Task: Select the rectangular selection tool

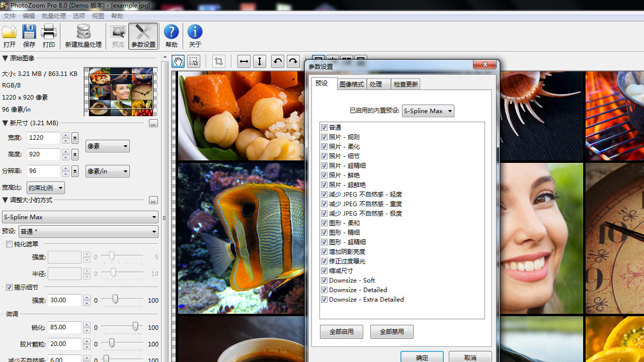Action: [x=194, y=61]
